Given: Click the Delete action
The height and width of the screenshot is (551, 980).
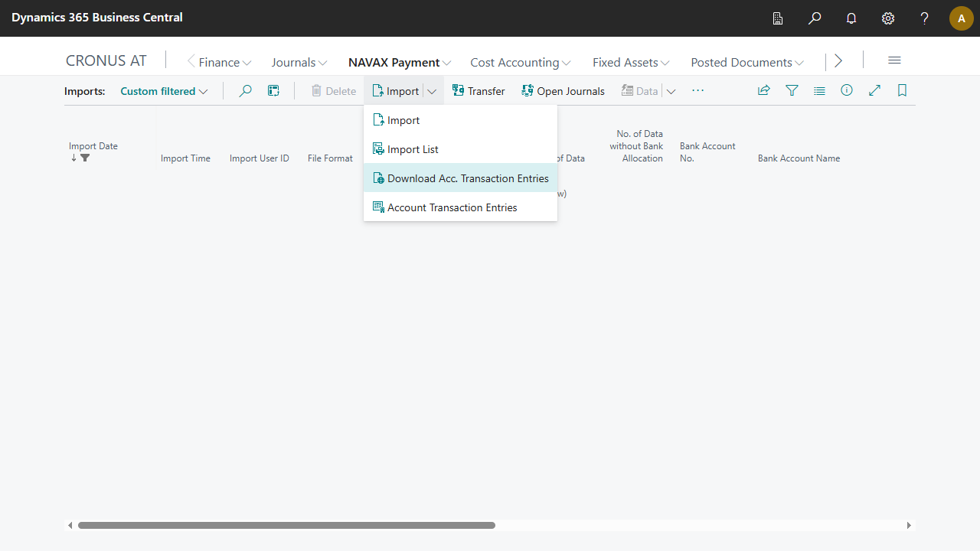Looking at the screenshot, I should (334, 91).
